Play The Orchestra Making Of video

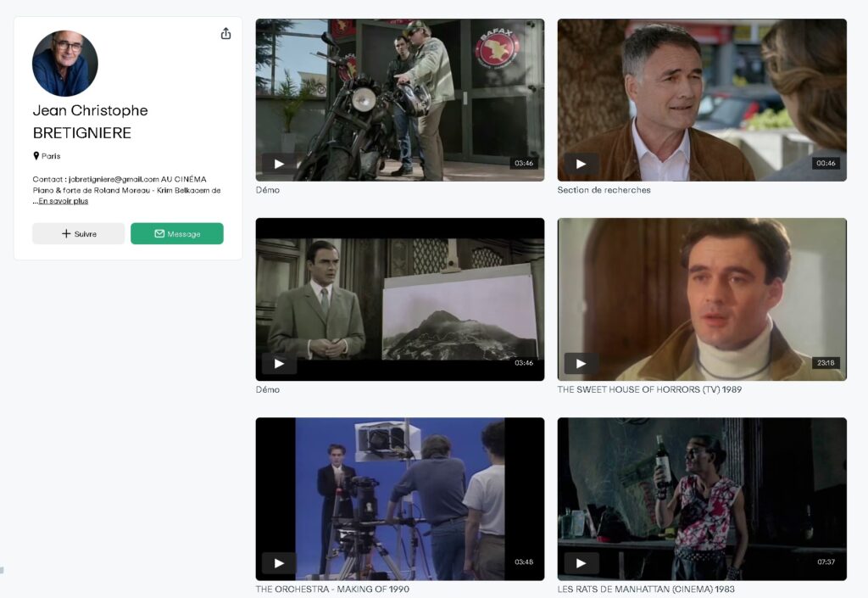coord(279,562)
